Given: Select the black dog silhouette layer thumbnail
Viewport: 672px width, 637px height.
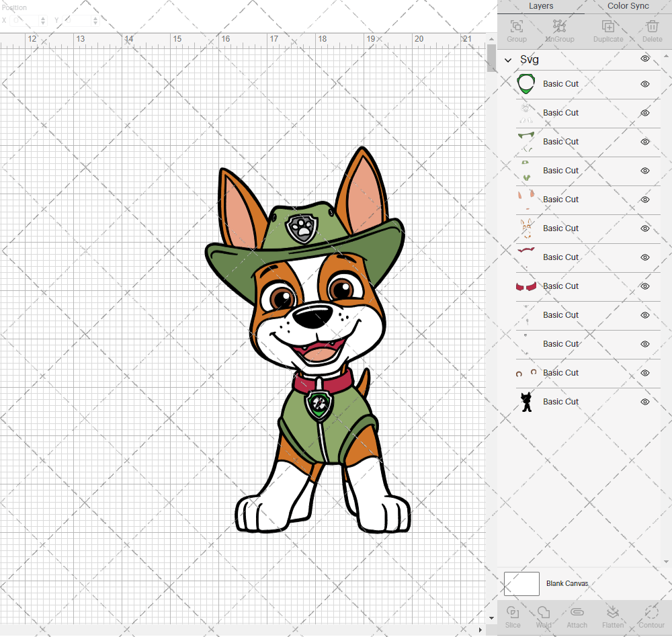Looking at the screenshot, I should (526, 402).
